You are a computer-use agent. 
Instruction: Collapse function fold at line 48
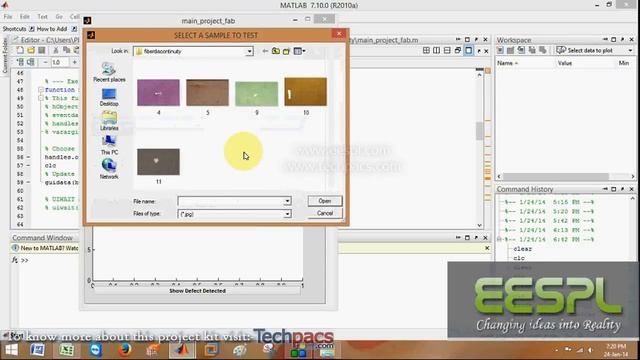pos(41,90)
